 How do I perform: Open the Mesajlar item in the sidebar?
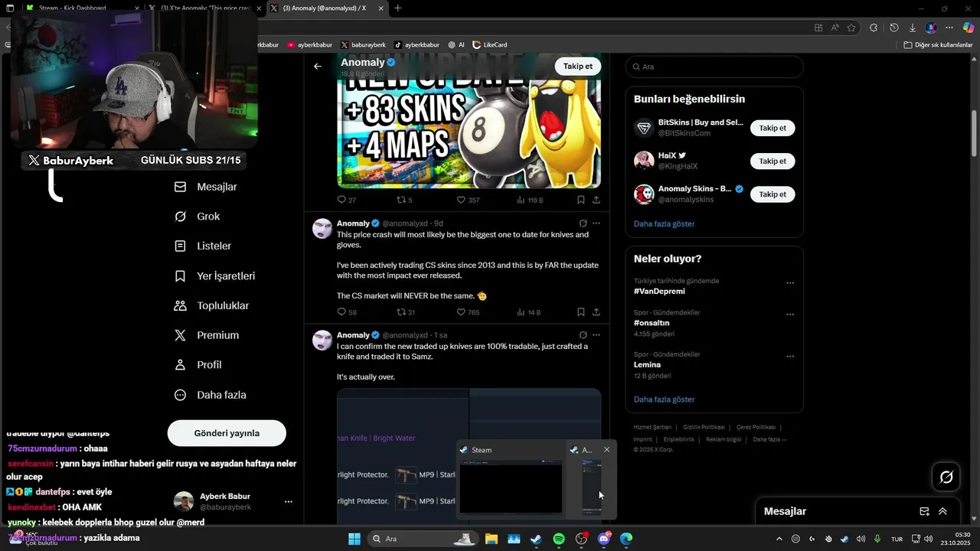click(x=206, y=187)
